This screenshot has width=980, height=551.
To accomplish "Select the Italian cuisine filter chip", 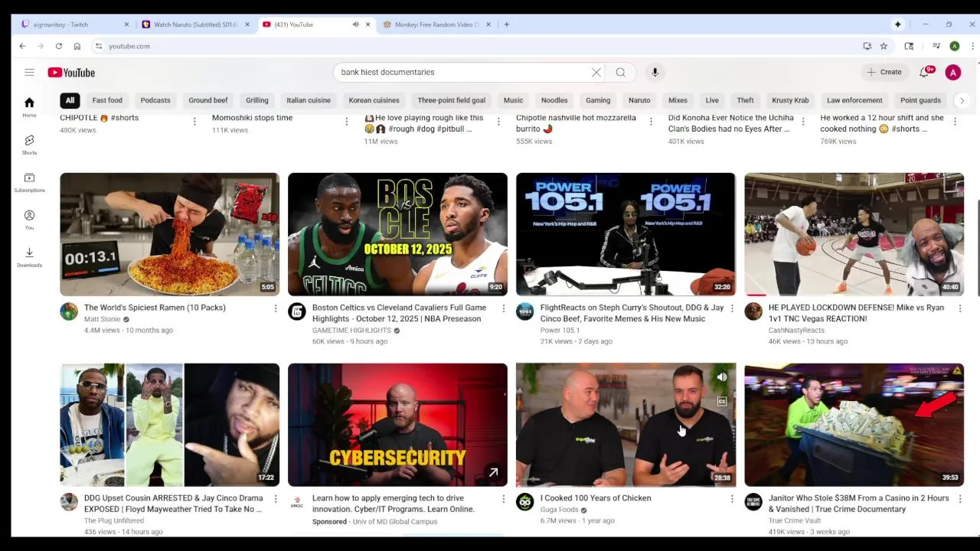I will point(309,100).
